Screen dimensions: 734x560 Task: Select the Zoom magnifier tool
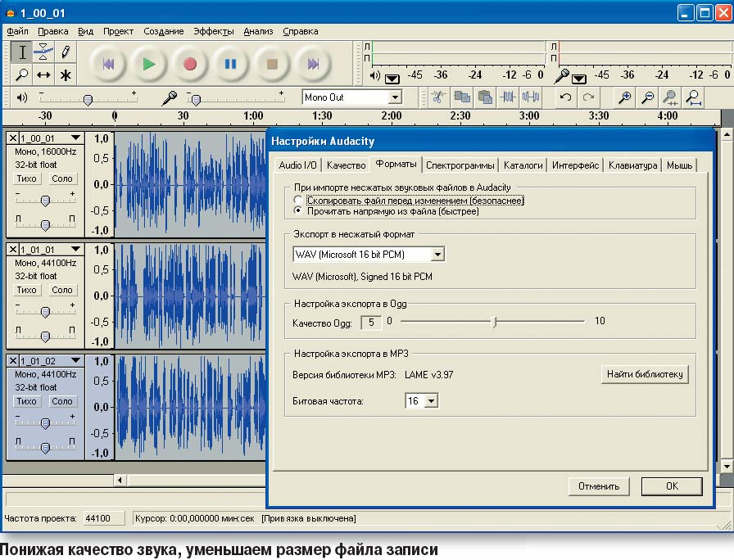coord(22,75)
